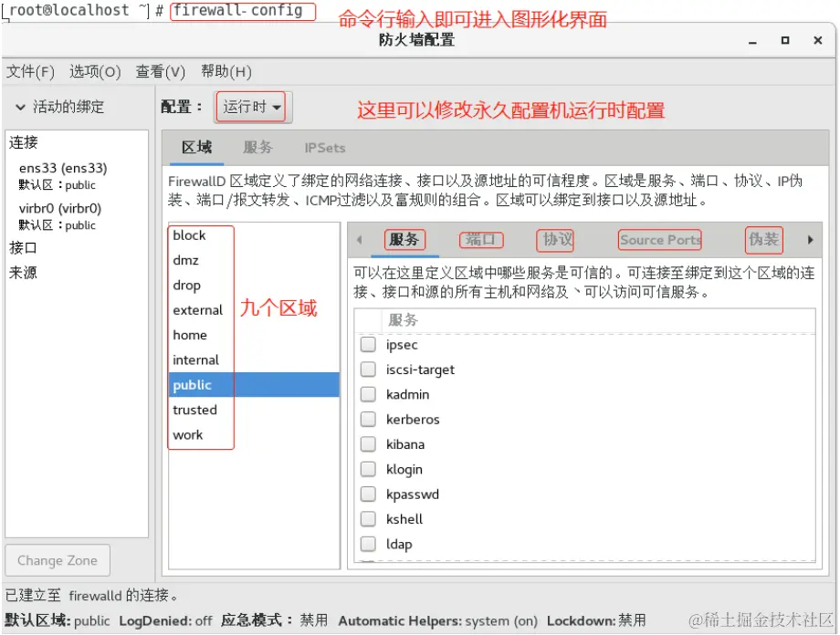Click the 服务 column header
840x635 pixels.
click(598, 320)
